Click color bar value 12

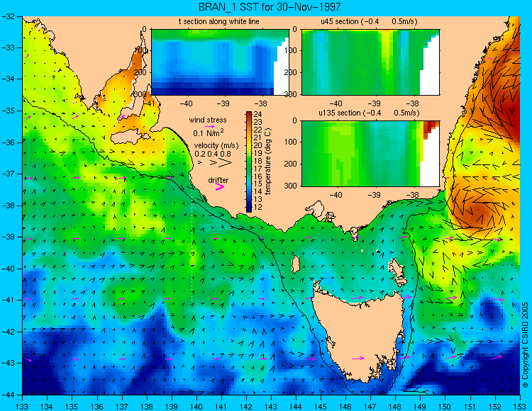pos(258,208)
